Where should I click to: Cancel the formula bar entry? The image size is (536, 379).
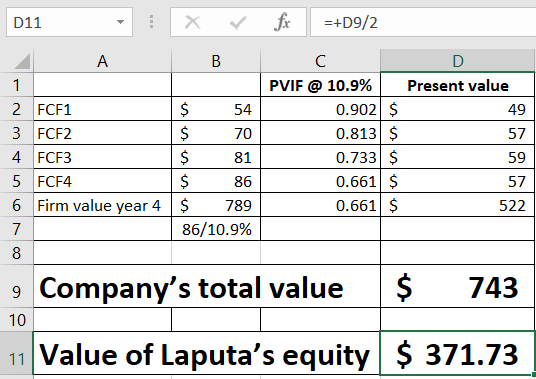coord(192,23)
